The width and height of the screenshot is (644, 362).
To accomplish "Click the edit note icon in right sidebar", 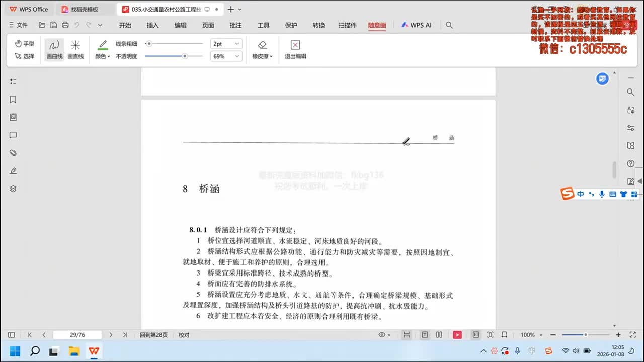I will click(x=630, y=182).
